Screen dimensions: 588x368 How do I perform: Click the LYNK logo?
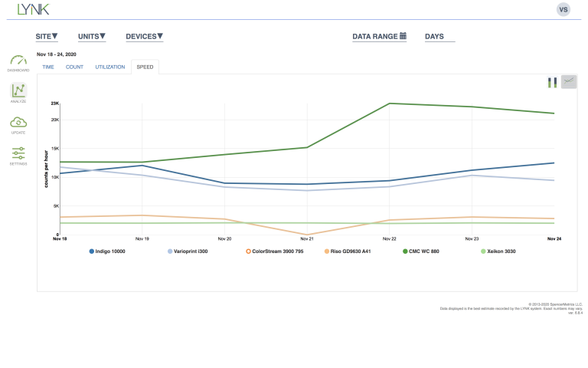(x=34, y=9)
